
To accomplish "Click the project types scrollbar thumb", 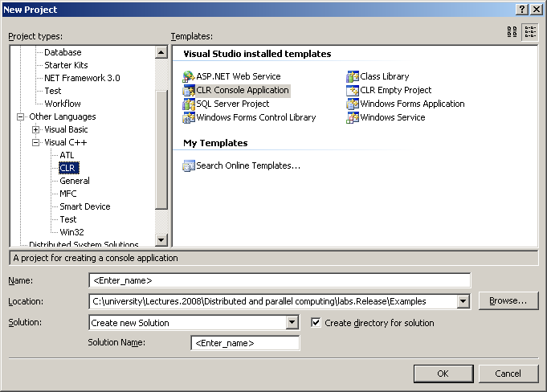I will (x=161, y=150).
